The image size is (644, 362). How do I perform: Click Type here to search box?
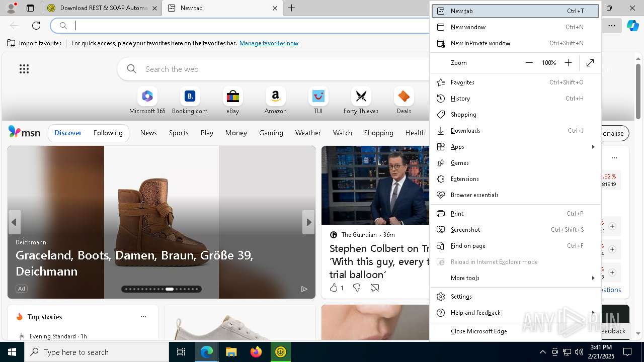(x=97, y=352)
